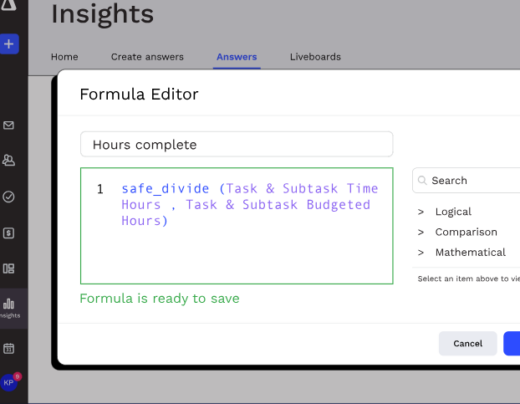Click the Hours complete name field

(x=237, y=144)
